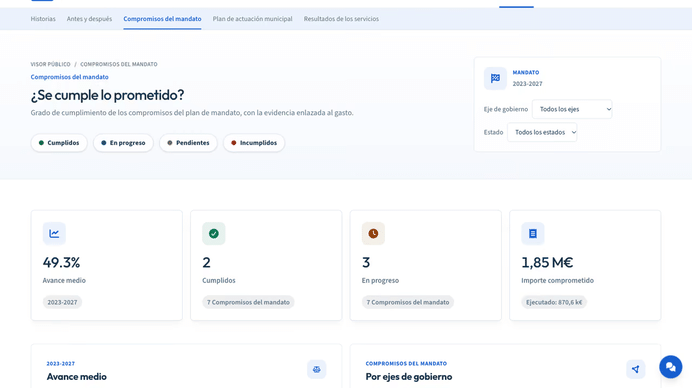Click the mandate flag icon
692x388 pixels.
point(495,78)
